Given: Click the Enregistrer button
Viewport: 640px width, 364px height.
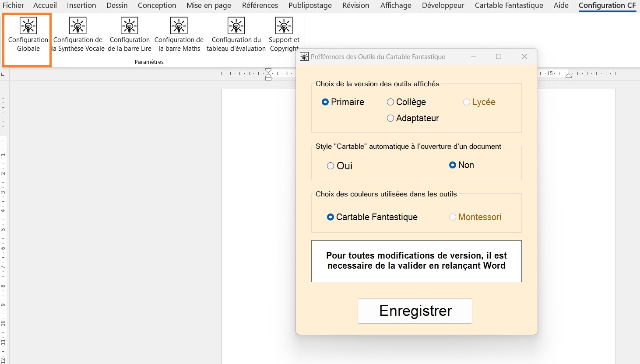Looking at the screenshot, I should [x=415, y=311].
